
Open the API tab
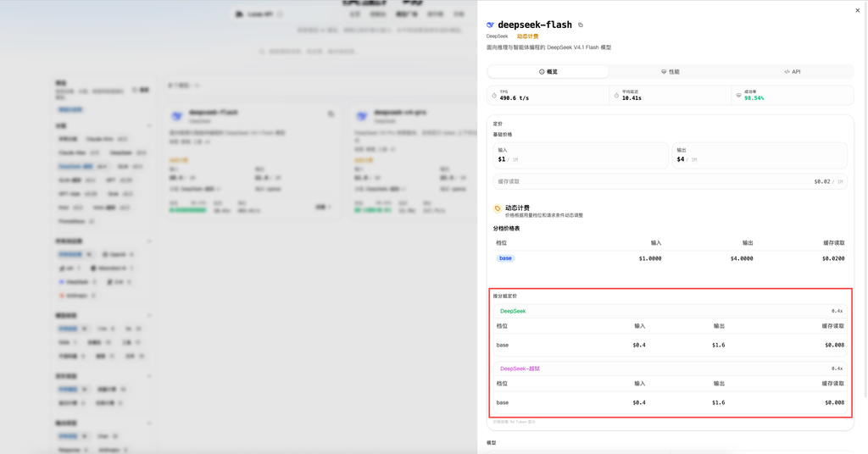pos(793,72)
